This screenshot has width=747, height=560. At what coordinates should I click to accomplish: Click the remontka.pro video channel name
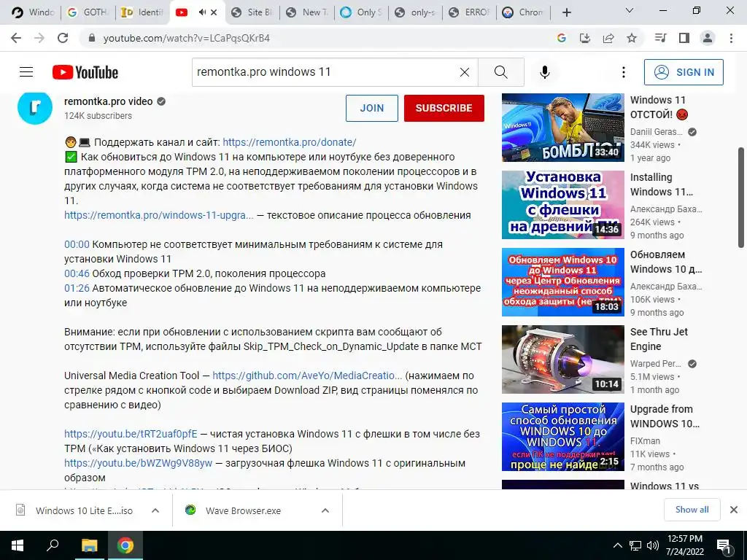109,101
